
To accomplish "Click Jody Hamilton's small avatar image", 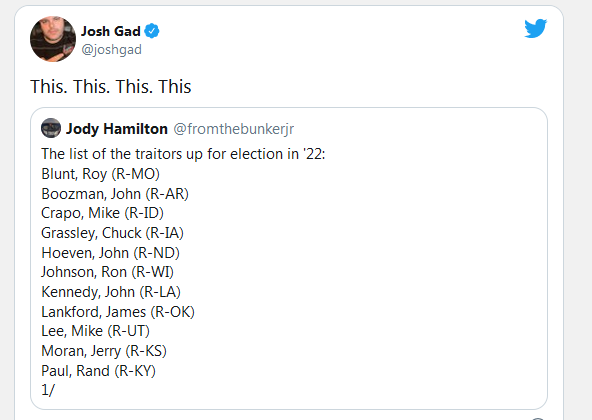I will coord(51,128).
